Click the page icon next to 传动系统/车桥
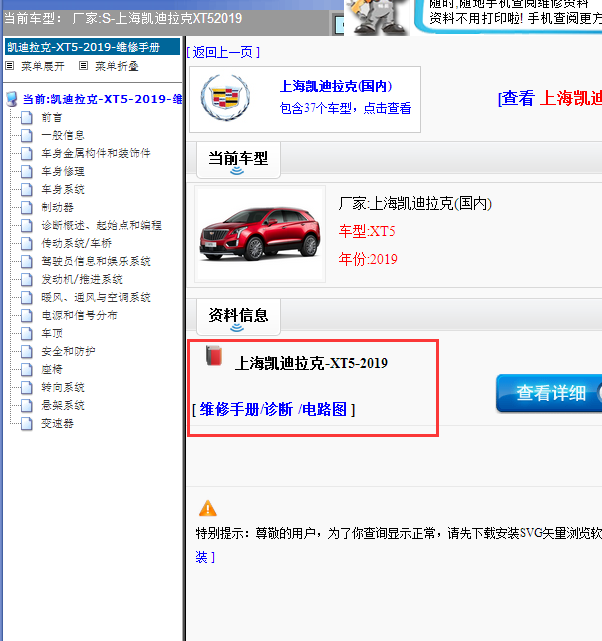The width and height of the screenshot is (602, 641). (x=27, y=244)
